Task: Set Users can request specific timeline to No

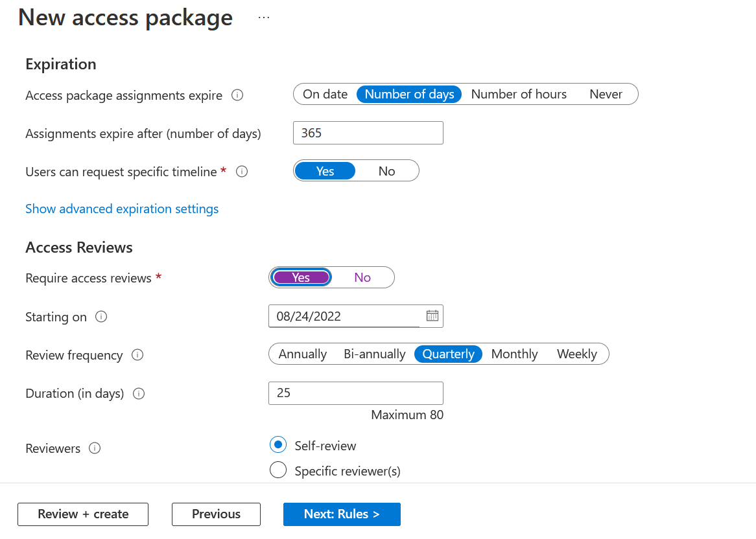Action: [386, 171]
